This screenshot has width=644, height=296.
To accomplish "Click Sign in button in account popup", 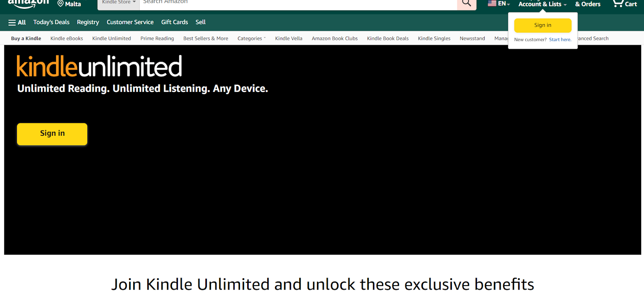I will click(543, 25).
